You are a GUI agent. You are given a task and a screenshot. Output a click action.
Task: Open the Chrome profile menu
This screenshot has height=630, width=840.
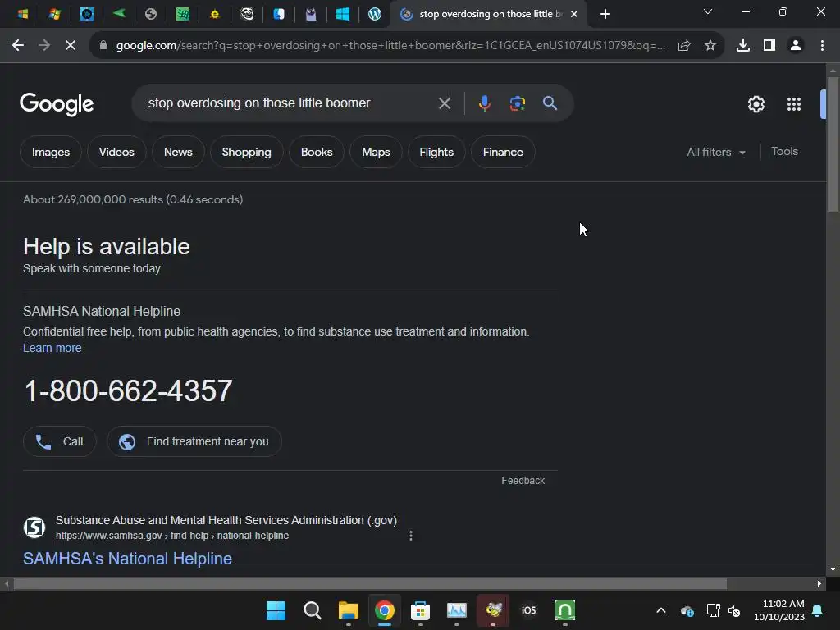pos(796,46)
